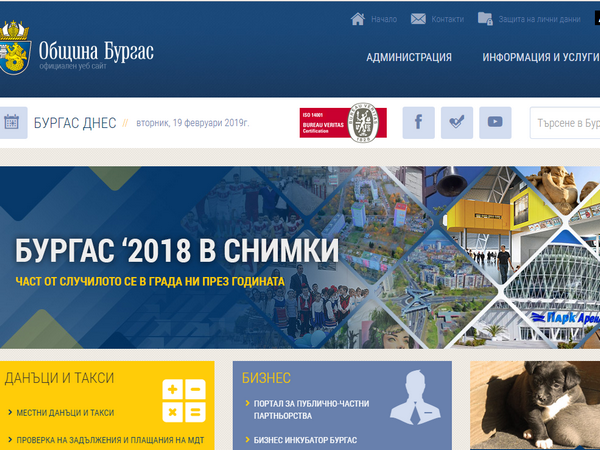Open the puppy photo tile

(535, 406)
